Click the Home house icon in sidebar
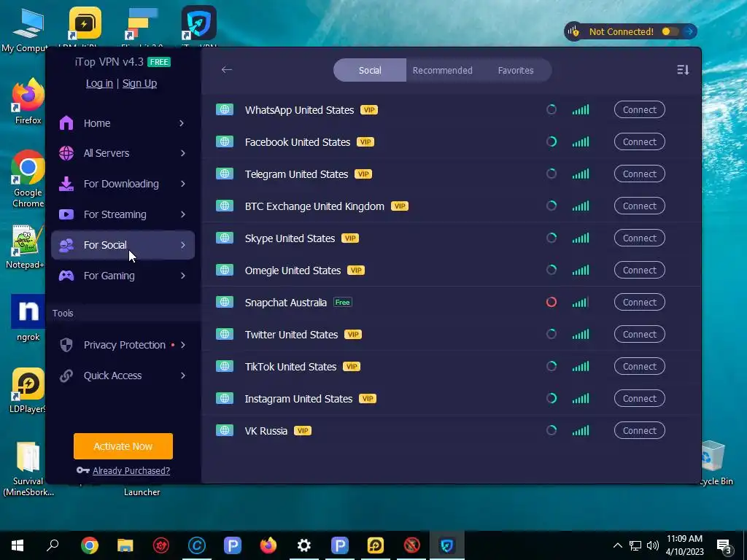Image resolution: width=747 pixels, height=560 pixels. tap(66, 122)
